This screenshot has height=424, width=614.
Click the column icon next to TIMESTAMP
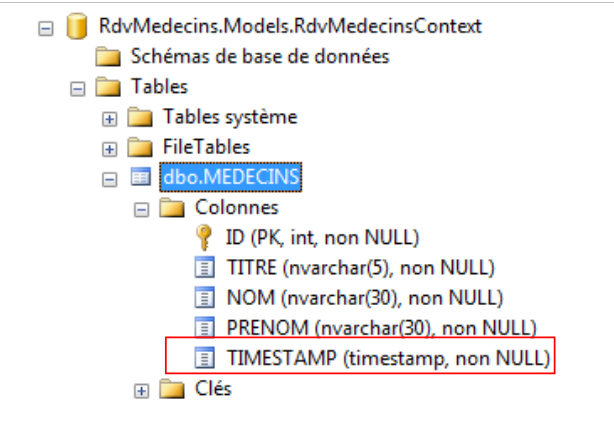point(203,357)
